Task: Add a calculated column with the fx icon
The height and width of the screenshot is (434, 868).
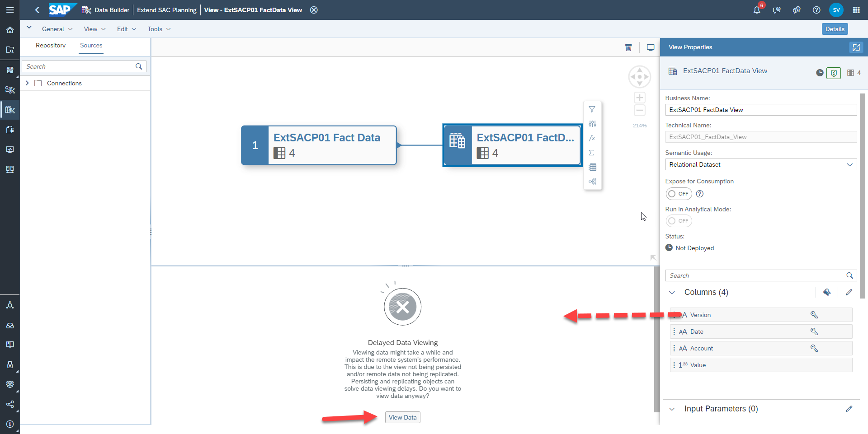Action: [593, 138]
